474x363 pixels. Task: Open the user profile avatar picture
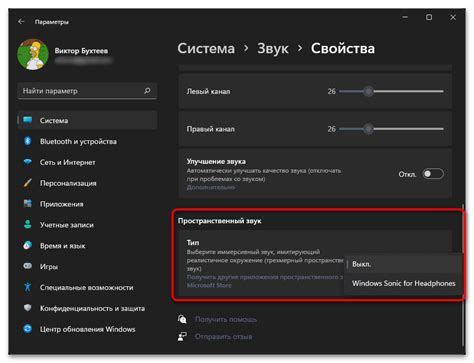tap(33, 54)
